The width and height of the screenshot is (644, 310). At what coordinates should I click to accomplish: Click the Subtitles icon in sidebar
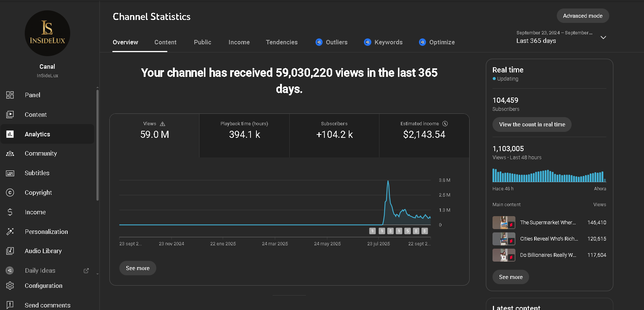pyautogui.click(x=10, y=173)
